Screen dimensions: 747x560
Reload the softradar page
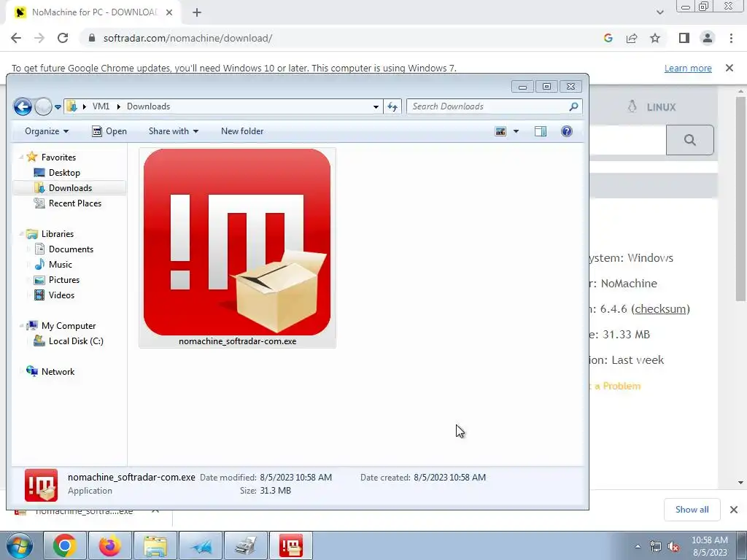(63, 38)
